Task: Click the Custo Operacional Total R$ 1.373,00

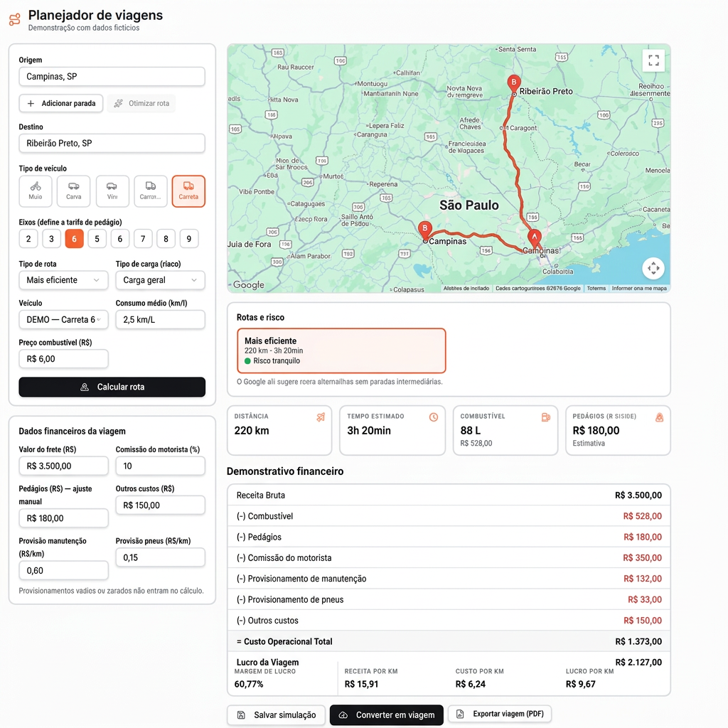Action: [638, 642]
